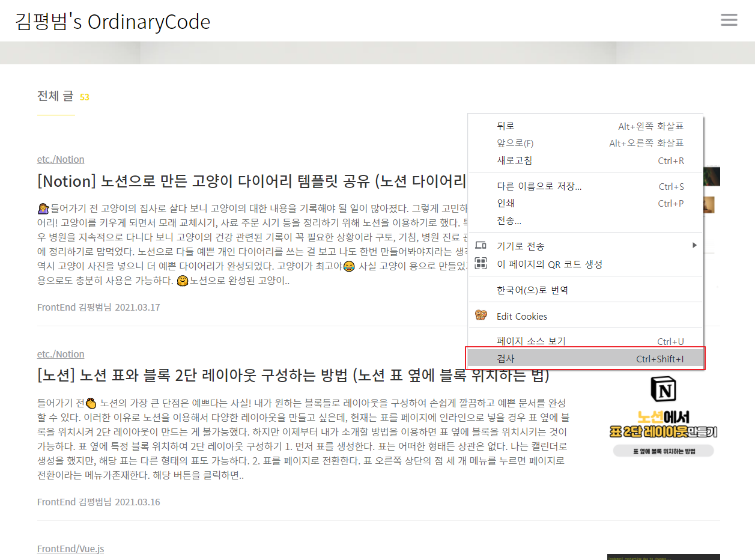Click the Edit Cookies cookie icon
Image resolution: width=755 pixels, height=560 pixels.
point(481,315)
